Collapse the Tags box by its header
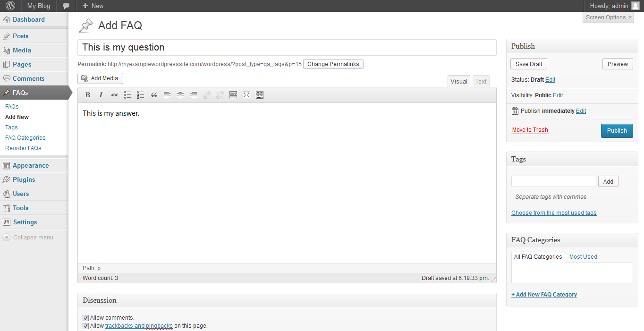 572,159
